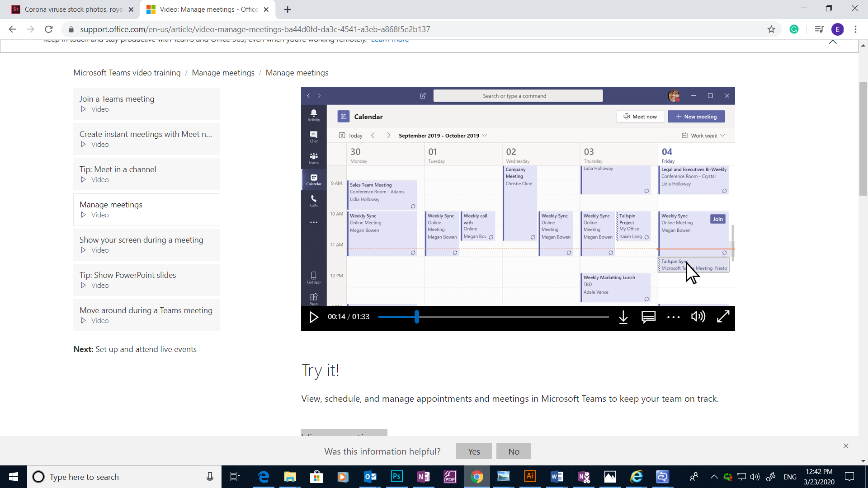
Task: Open the Photos app in taskbar
Action: 610,477
